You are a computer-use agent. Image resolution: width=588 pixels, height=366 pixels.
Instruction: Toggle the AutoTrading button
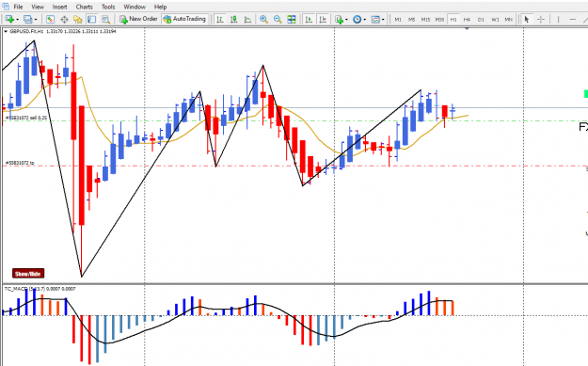click(x=184, y=19)
